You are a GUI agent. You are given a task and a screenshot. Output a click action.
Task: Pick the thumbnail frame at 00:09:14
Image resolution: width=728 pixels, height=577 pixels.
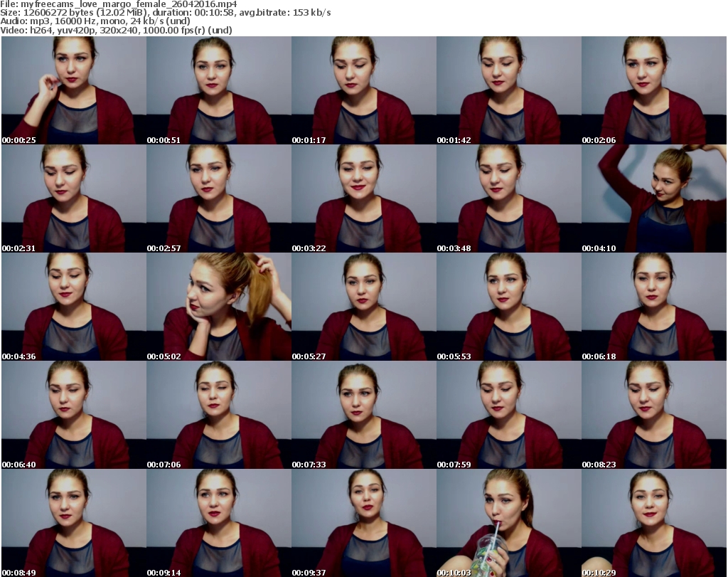pyautogui.click(x=219, y=523)
